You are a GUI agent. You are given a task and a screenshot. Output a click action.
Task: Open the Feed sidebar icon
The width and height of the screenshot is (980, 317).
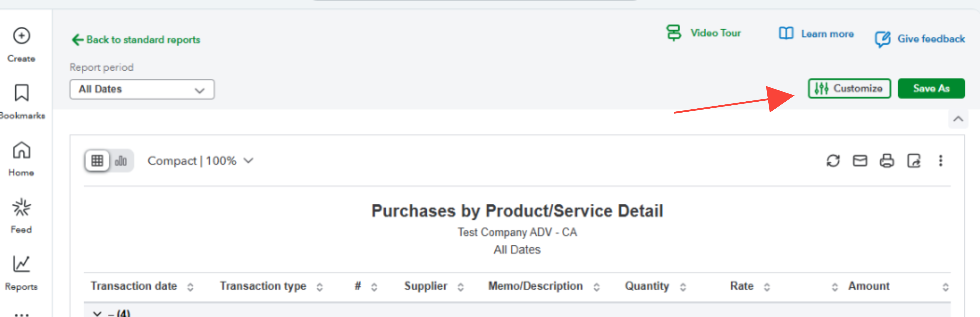tap(21, 208)
